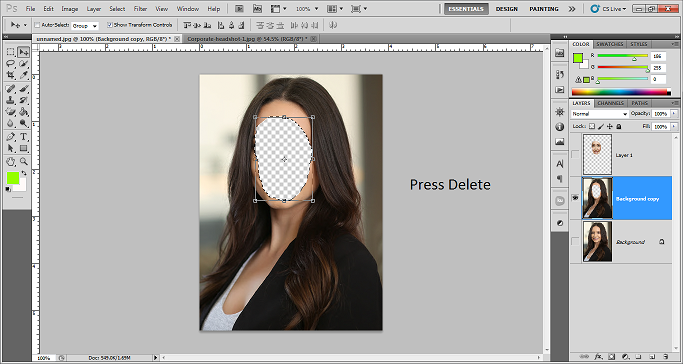Select the Blur tool
The height and width of the screenshot is (364, 683).
pos(10,123)
